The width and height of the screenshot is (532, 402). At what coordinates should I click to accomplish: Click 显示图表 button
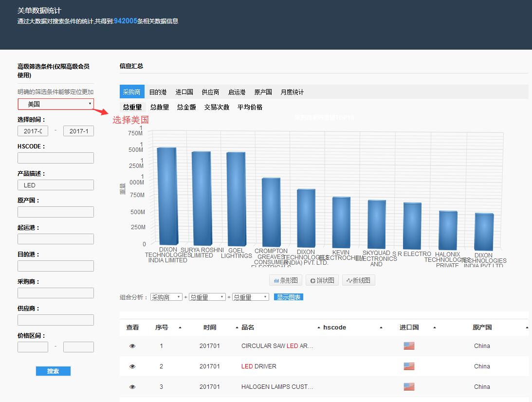click(x=289, y=297)
